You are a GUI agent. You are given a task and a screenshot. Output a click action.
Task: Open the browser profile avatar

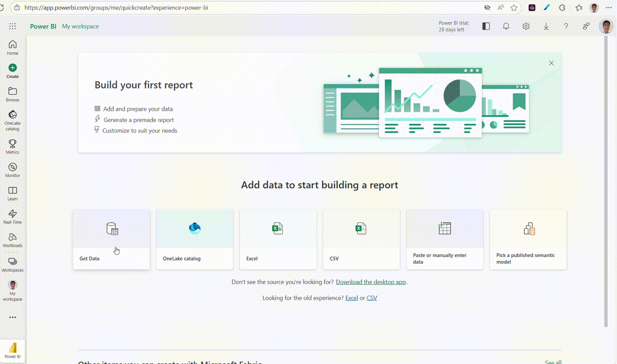594,8
